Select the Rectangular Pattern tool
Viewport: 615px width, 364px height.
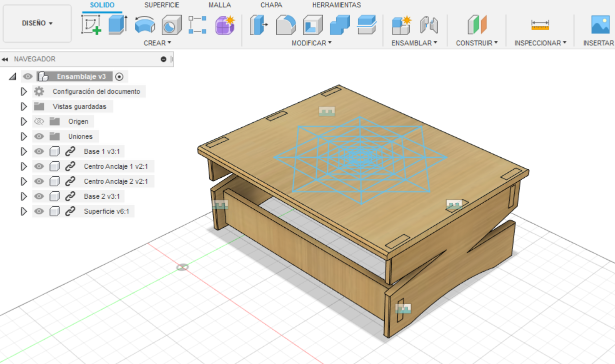click(198, 24)
